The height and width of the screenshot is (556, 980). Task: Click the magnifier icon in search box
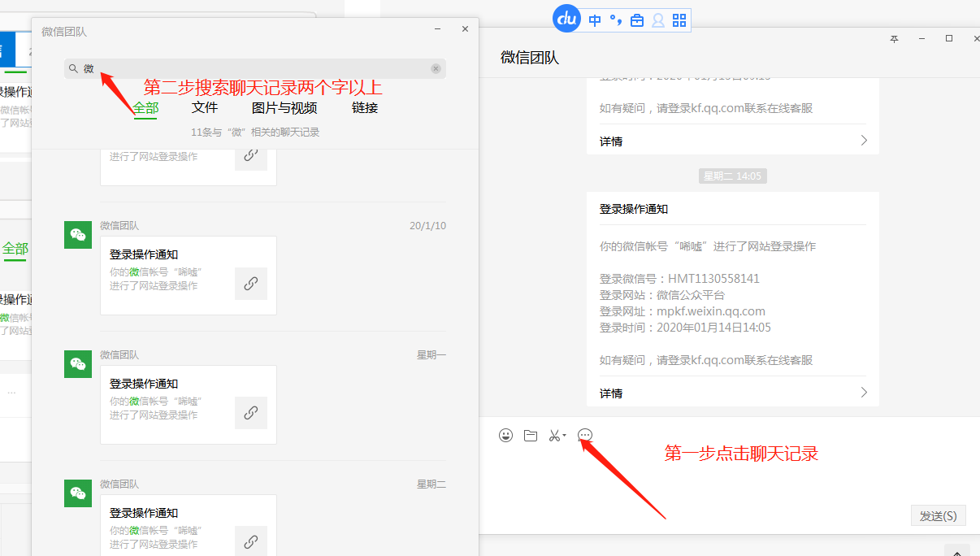73,69
